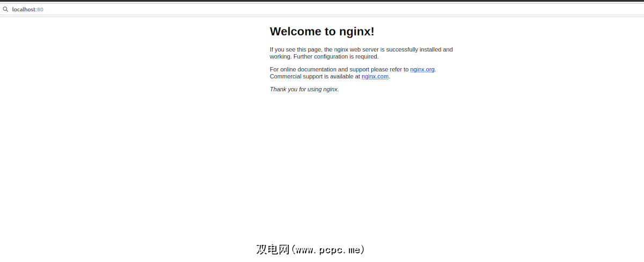Click the search magnifier icon in address bar
This screenshot has height=262, width=644.
point(5,9)
